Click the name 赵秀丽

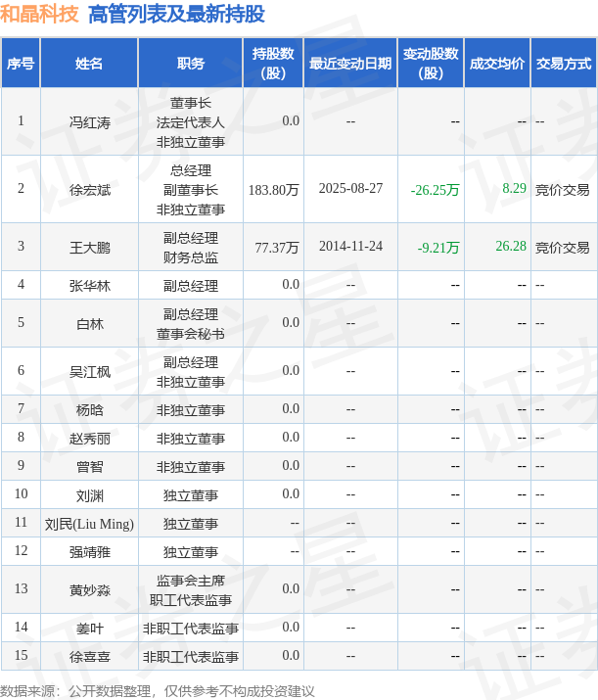coord(90,439)
